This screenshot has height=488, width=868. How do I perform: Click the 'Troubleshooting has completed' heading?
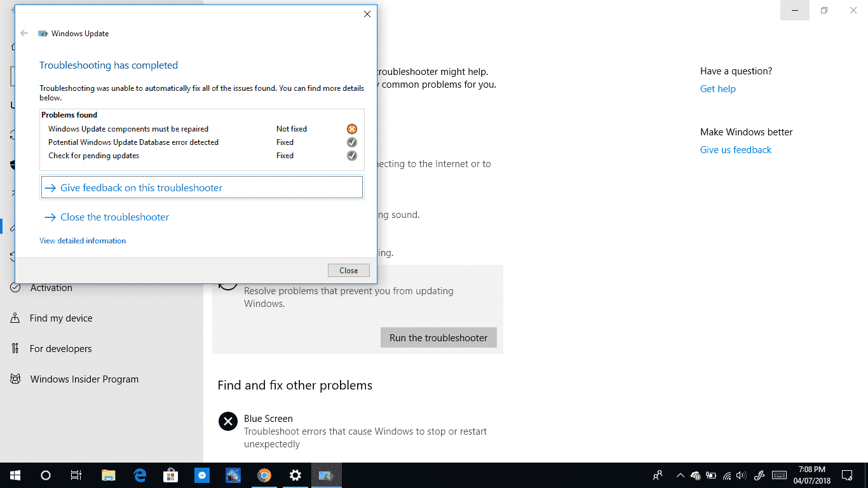coord(109,65)
